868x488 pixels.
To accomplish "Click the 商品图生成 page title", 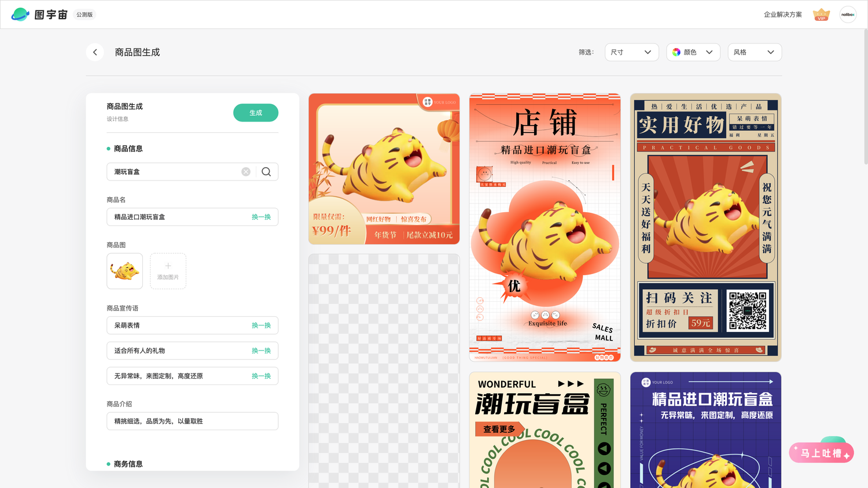I will [137, 52].
